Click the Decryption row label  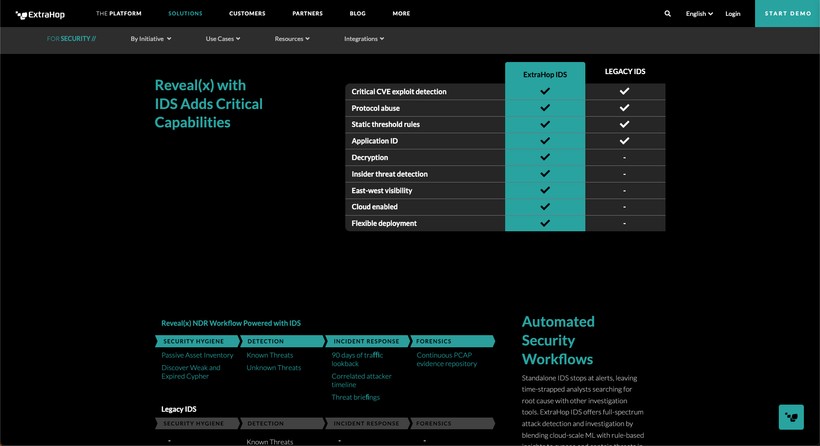point(370,157)
